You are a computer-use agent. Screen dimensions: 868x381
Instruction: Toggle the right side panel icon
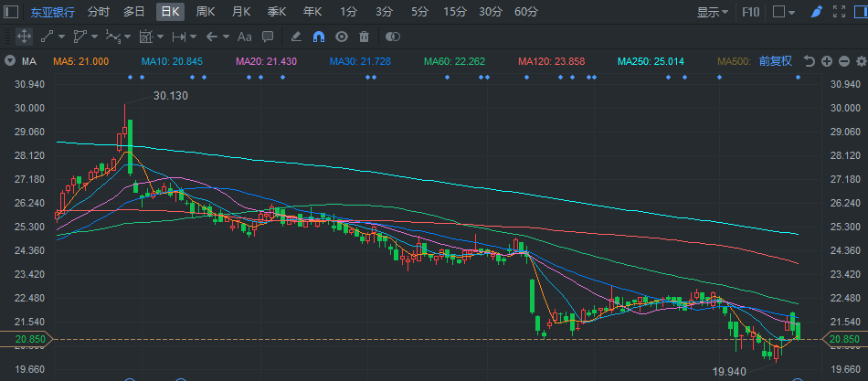[x=861, y=12]
